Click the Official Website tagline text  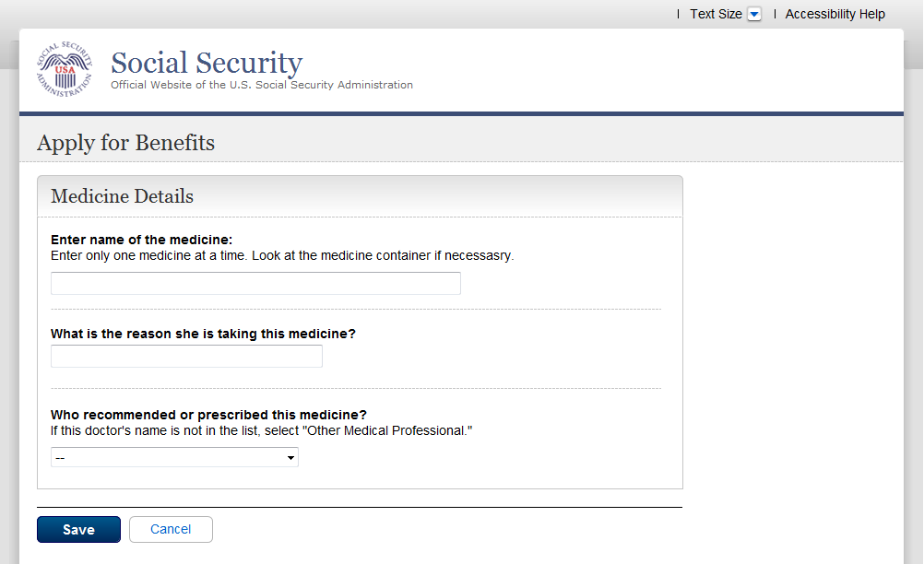(x=262, y=85)
